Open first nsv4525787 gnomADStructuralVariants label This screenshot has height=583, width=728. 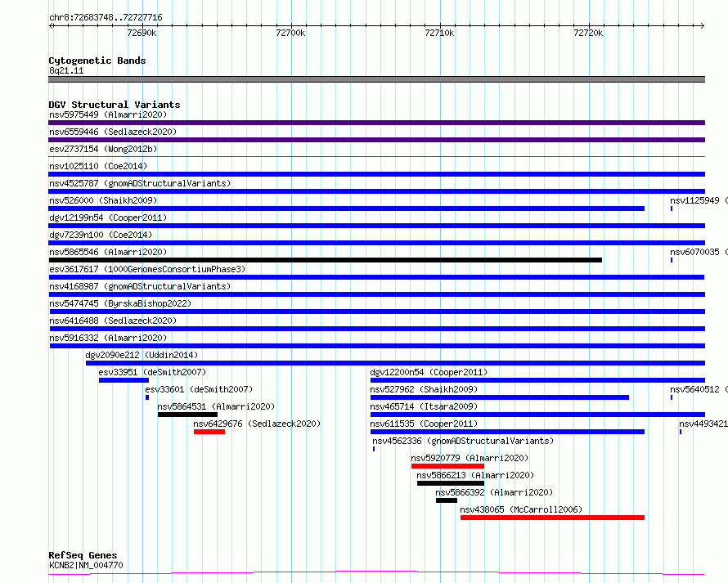tap(140, 183)
